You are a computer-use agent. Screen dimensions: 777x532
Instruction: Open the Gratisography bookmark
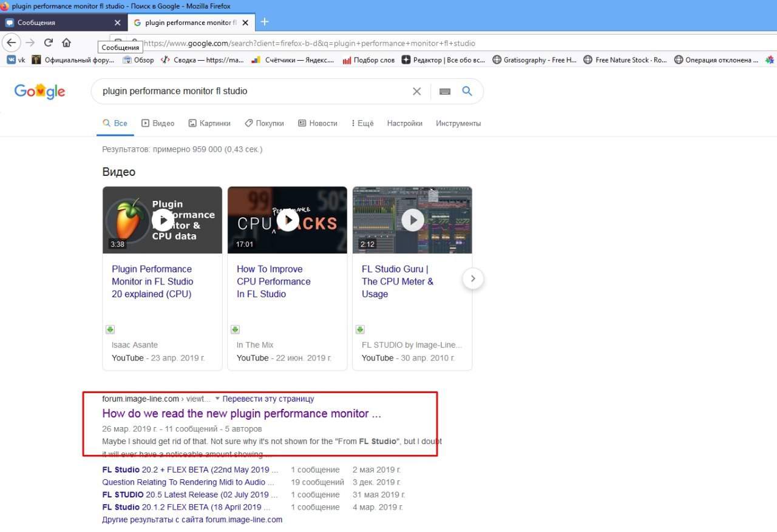pyautogui.click(x=534, y=60)
